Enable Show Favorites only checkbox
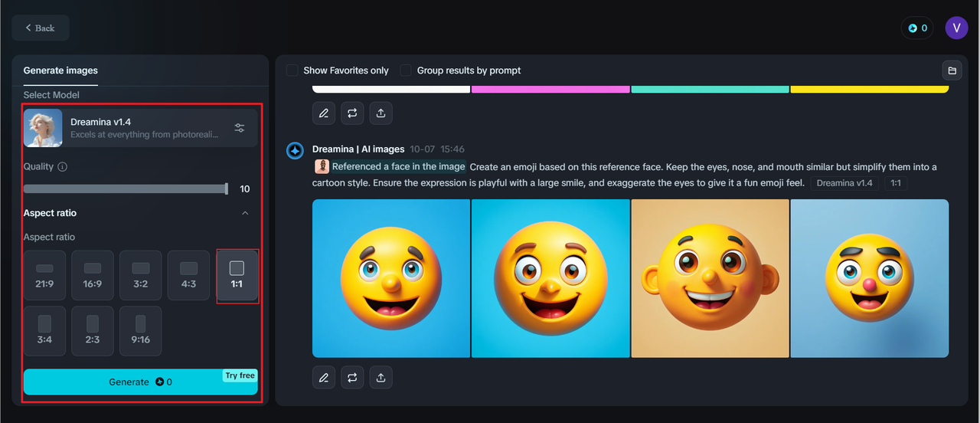The width and height of the screenshot is (980, 423). [292, 70]
